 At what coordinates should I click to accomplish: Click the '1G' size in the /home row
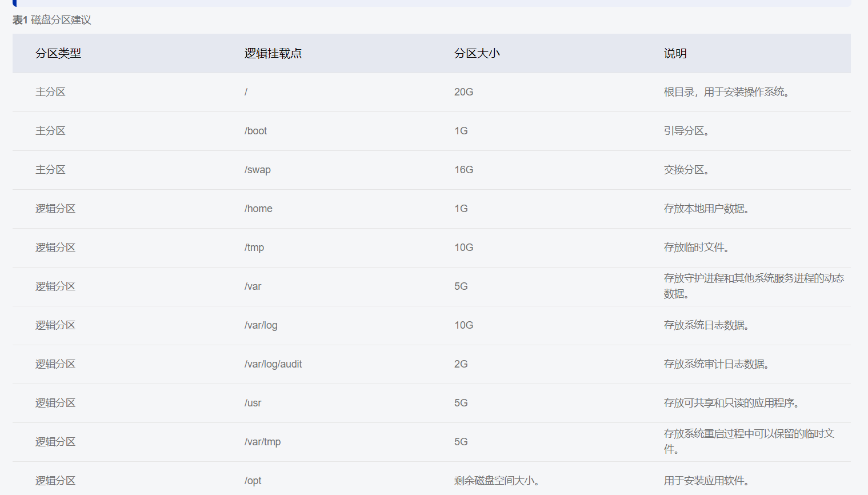[x=461, y=209]
